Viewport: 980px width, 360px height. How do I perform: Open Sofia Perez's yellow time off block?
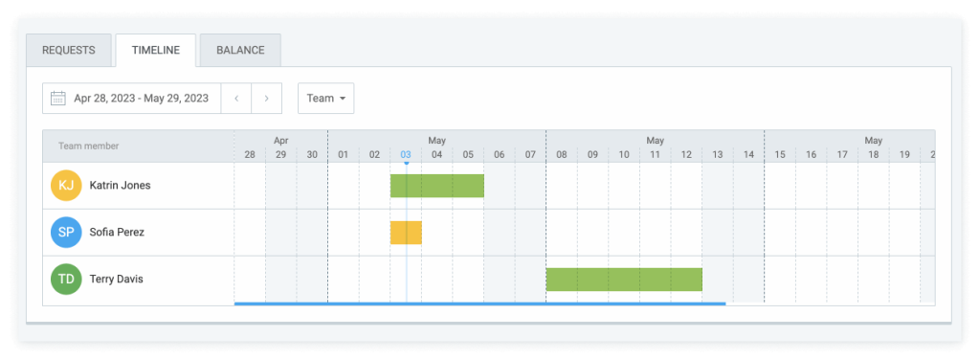[x=406, y=233]
